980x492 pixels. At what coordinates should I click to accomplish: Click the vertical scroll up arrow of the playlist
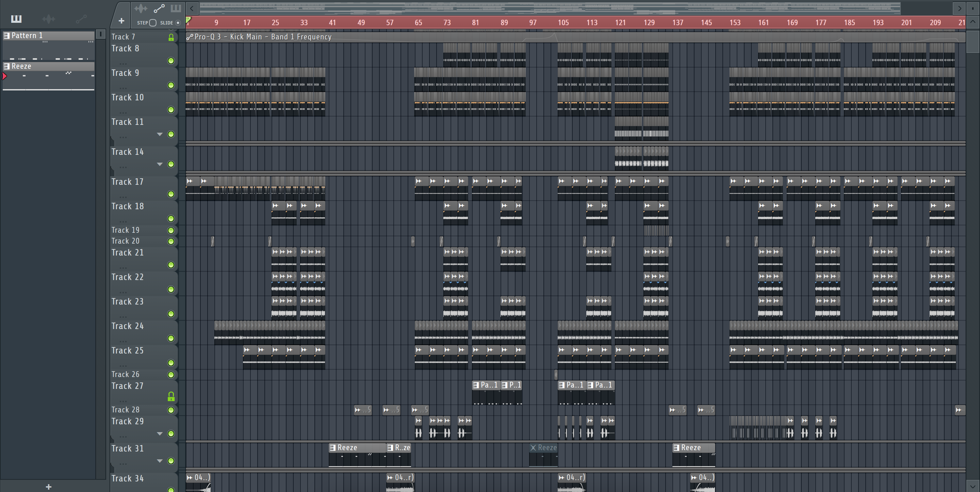973,22
